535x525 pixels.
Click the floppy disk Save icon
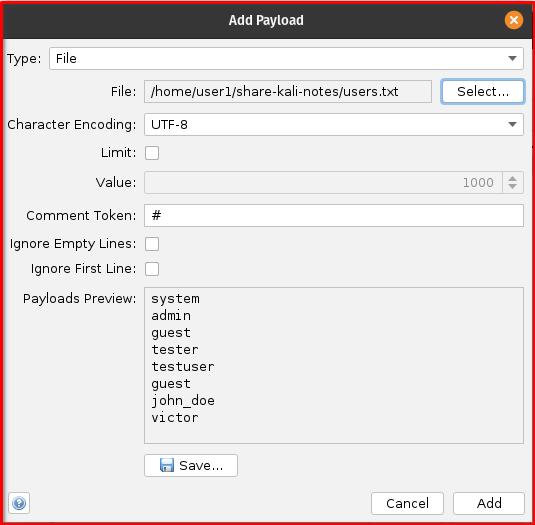click(167, 465)
